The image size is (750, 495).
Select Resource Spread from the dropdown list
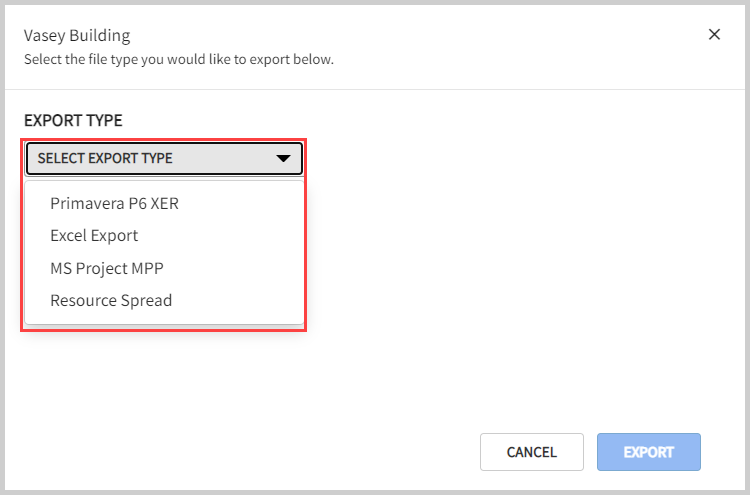click(111, 300)
